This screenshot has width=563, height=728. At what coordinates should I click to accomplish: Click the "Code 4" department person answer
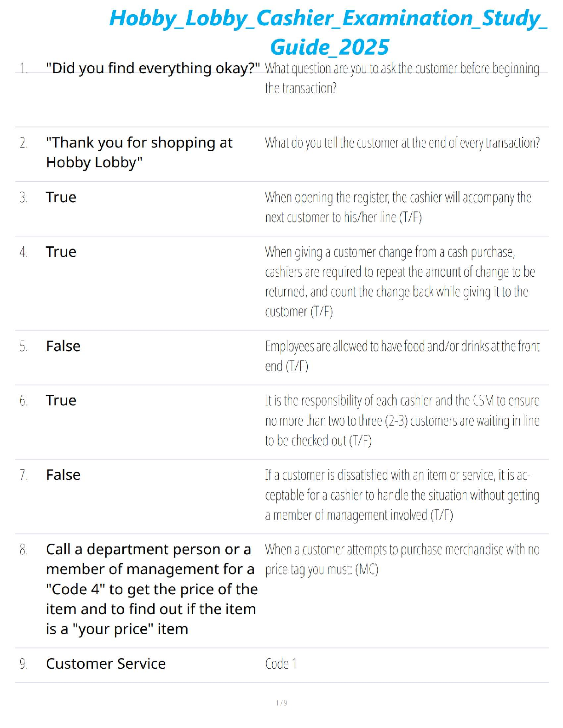click(151, 589)
